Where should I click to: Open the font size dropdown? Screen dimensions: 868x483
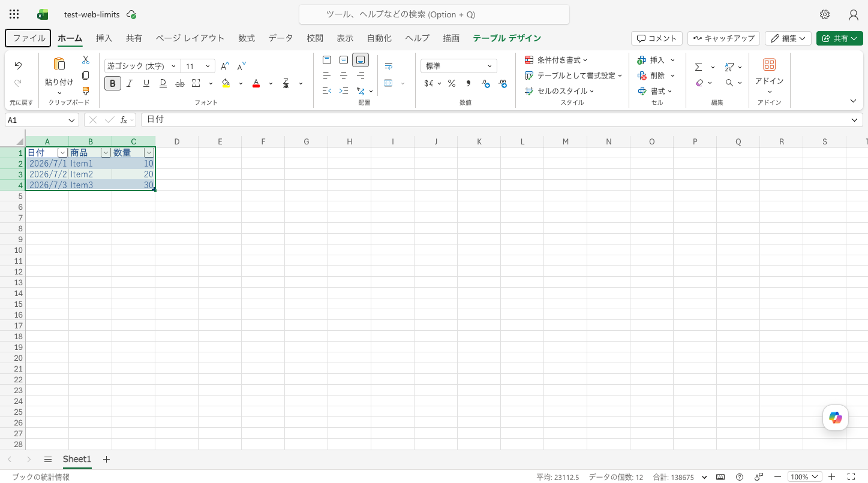pyautogui.click(x=208, y=66)
